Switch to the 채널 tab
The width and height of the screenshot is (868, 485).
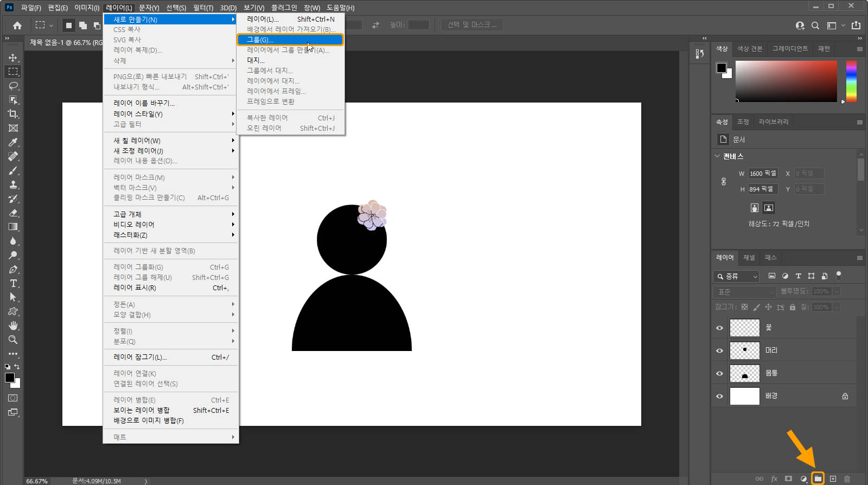(749, 258)
